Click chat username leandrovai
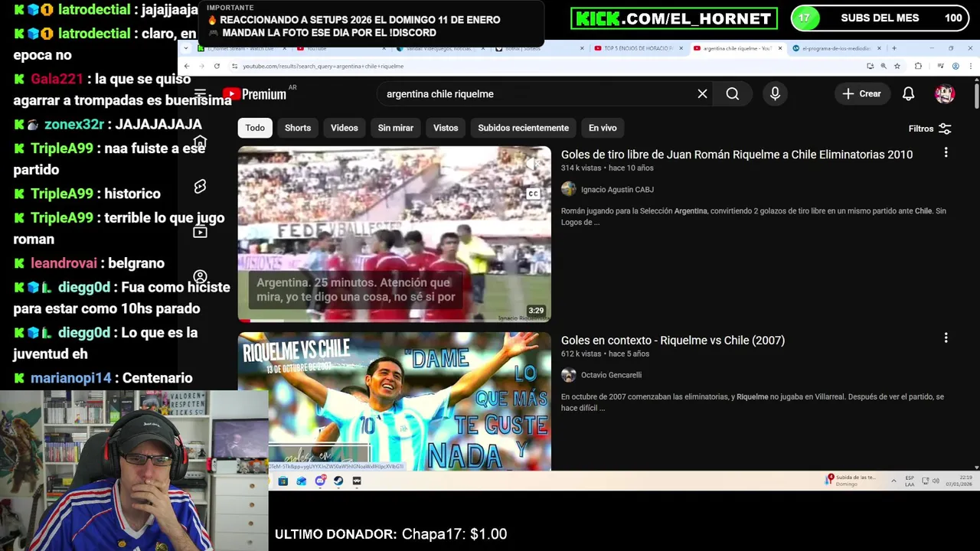 (x=64, y=263)
